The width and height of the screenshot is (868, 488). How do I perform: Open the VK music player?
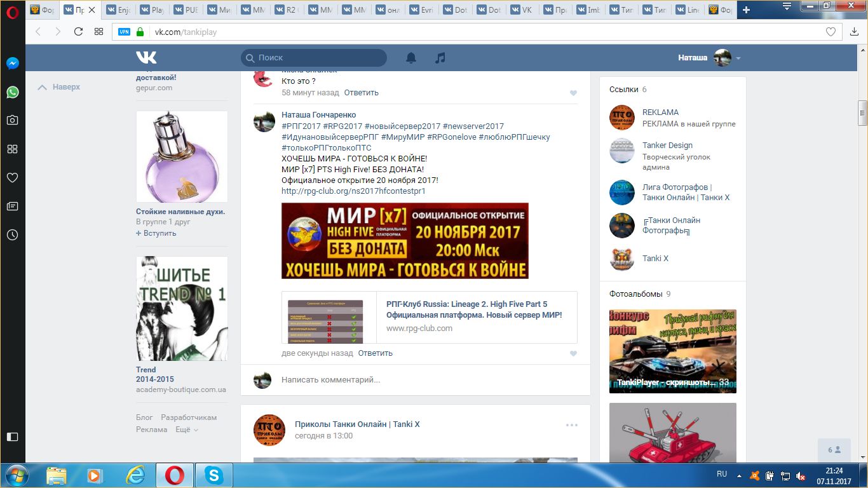[440, 58]
